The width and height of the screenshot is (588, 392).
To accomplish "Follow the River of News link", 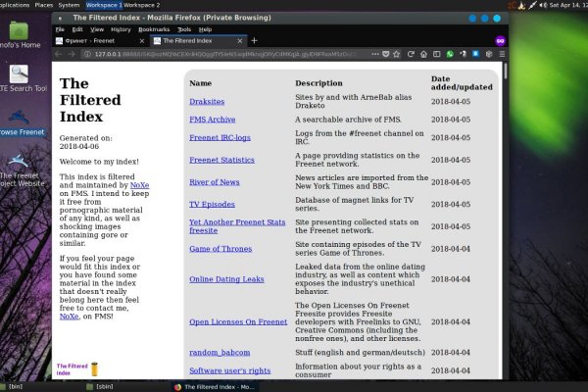I will point(216,181).
